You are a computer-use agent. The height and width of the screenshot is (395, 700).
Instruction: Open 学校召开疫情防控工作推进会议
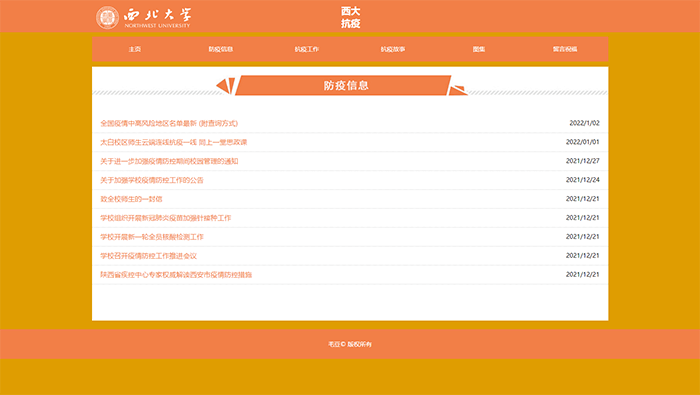pyautogui.click(x=148, y=256)
